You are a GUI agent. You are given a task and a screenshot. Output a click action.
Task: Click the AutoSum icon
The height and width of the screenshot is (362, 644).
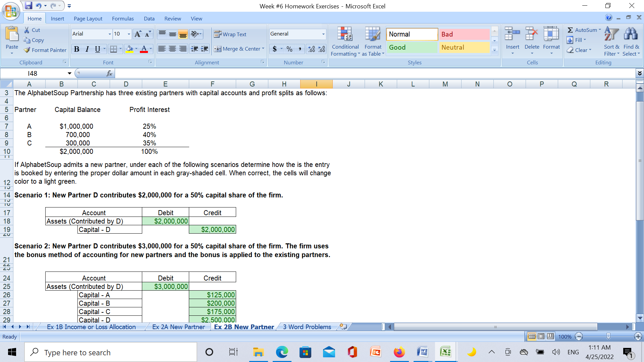point(583,30)
